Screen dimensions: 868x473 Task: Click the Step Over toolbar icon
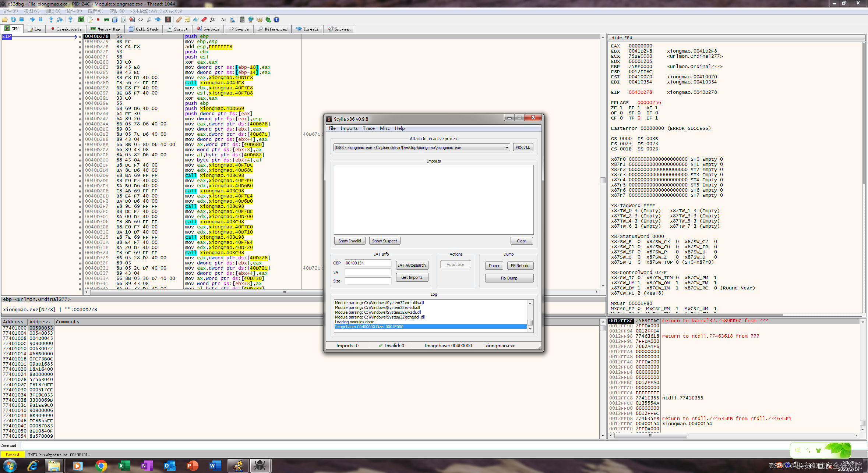[60, 19]
